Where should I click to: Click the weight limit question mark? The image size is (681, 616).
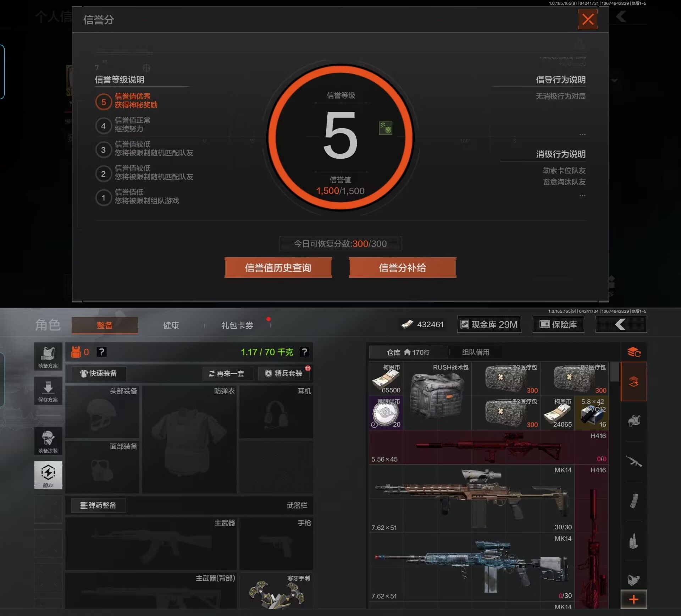(x=304, y=352)
